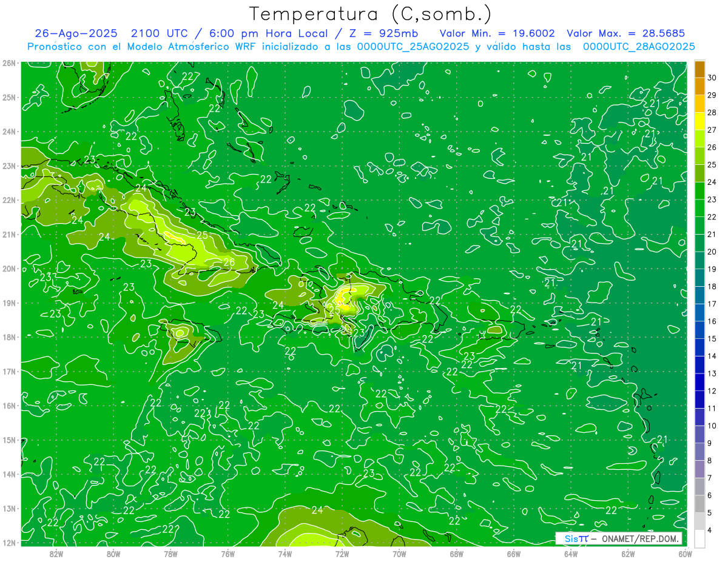Click the "Valor Min. = 19.6002" value
Viewport: 728px width, 562px height.
pos(497,33)
